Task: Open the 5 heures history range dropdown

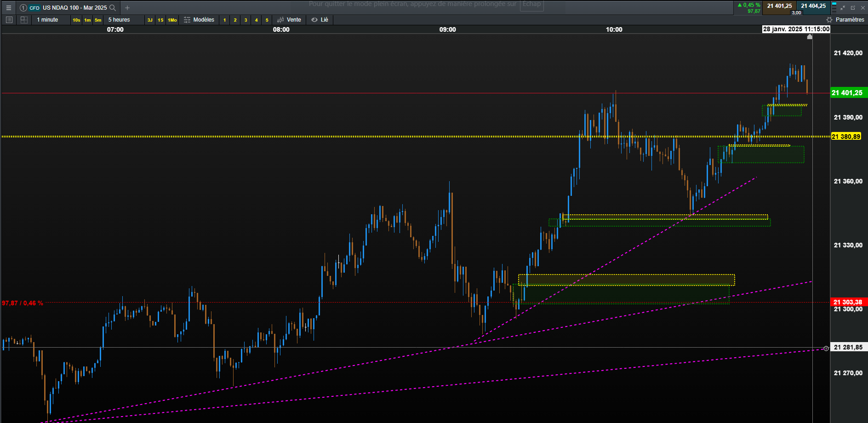Action: pos(119,20)
